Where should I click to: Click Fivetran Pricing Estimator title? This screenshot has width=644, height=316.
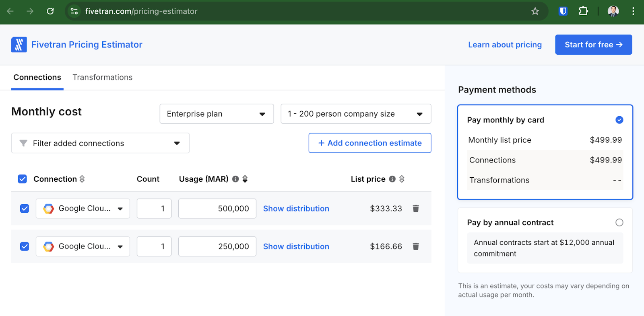pyautogui.click(x=87, y=45)
